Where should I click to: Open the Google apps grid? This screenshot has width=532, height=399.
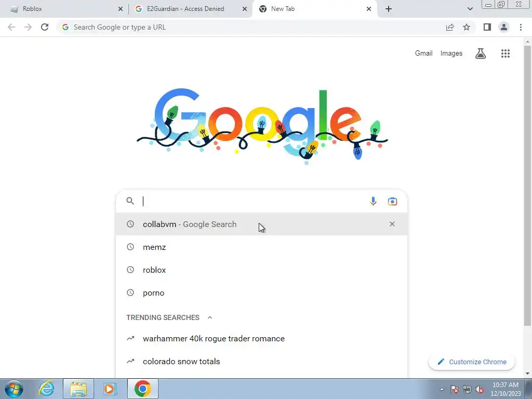pyautogui.click(x=505, y=54)
